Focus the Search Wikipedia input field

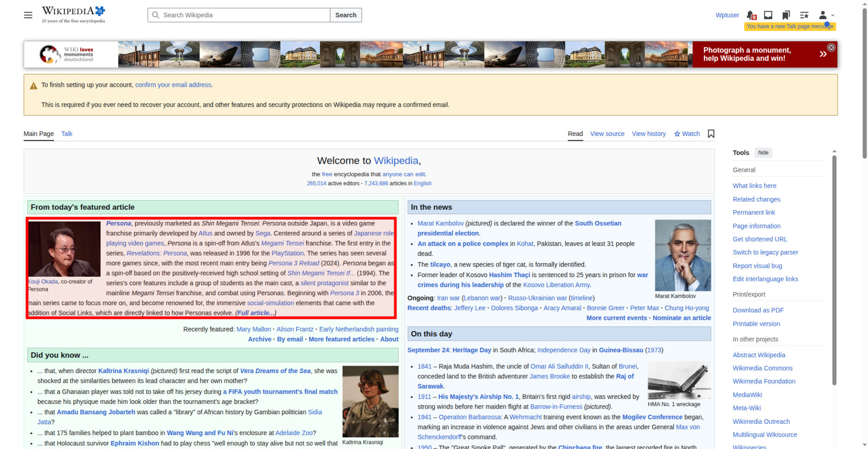pyautogui.click(x=239, y=15)
